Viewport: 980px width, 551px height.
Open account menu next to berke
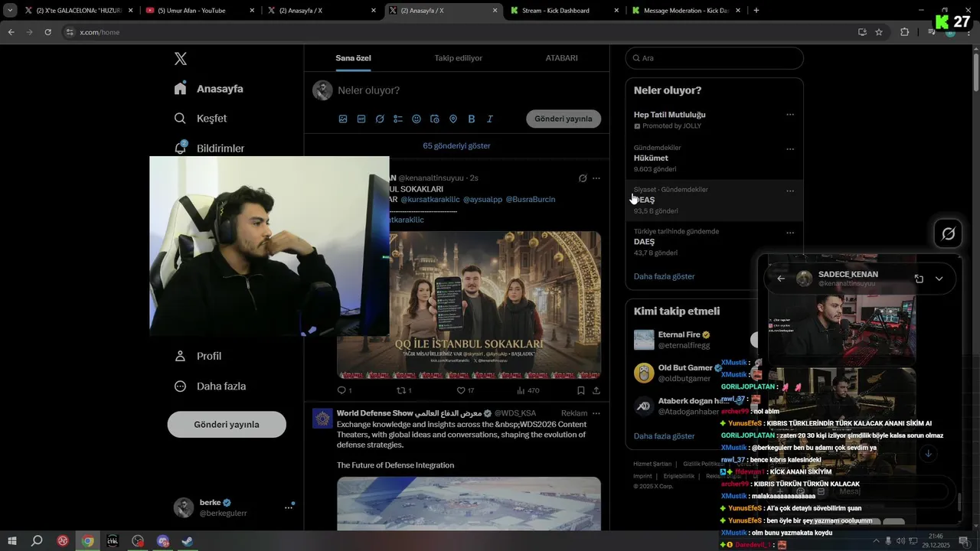pyautogui.click(x=289, y=507)
